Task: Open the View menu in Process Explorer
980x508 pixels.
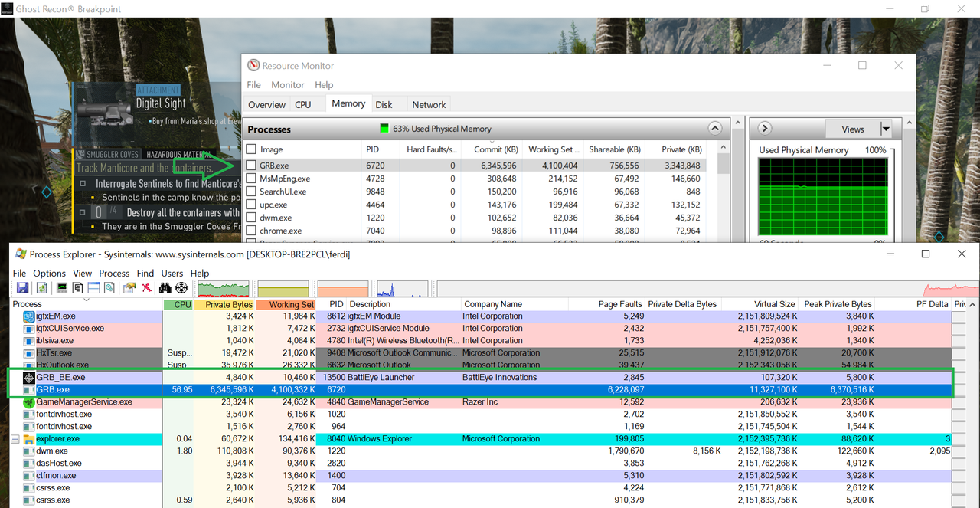Action: (82, 273)
